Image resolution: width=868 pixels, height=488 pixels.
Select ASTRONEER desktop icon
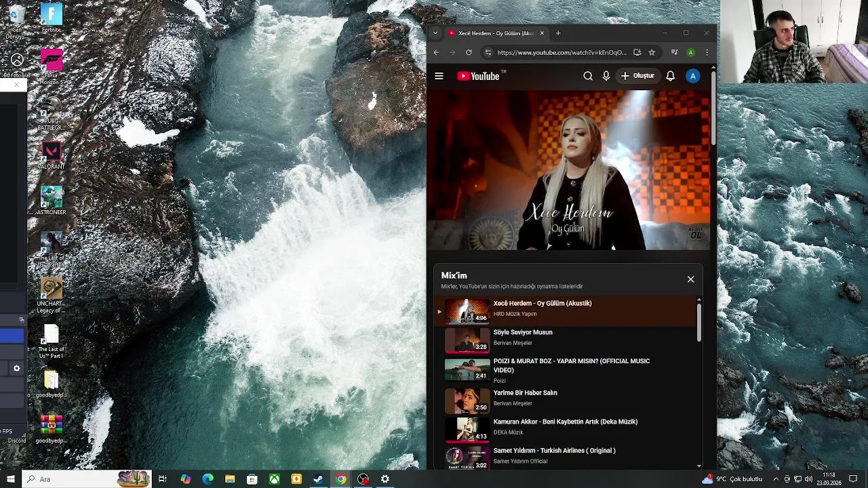click(52, 201)
